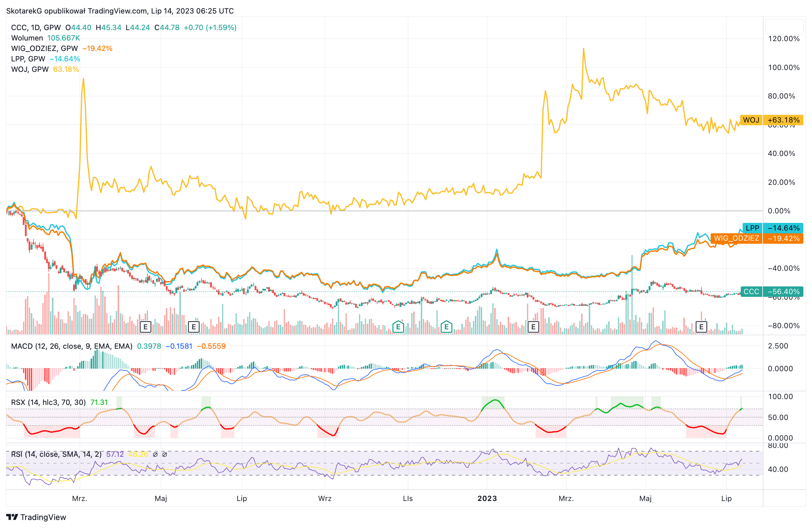The height and width of the screenshot is (528, 812).
Task: Click the CCC, 1D, GPW symbol legend
Action: pos(36,28)
